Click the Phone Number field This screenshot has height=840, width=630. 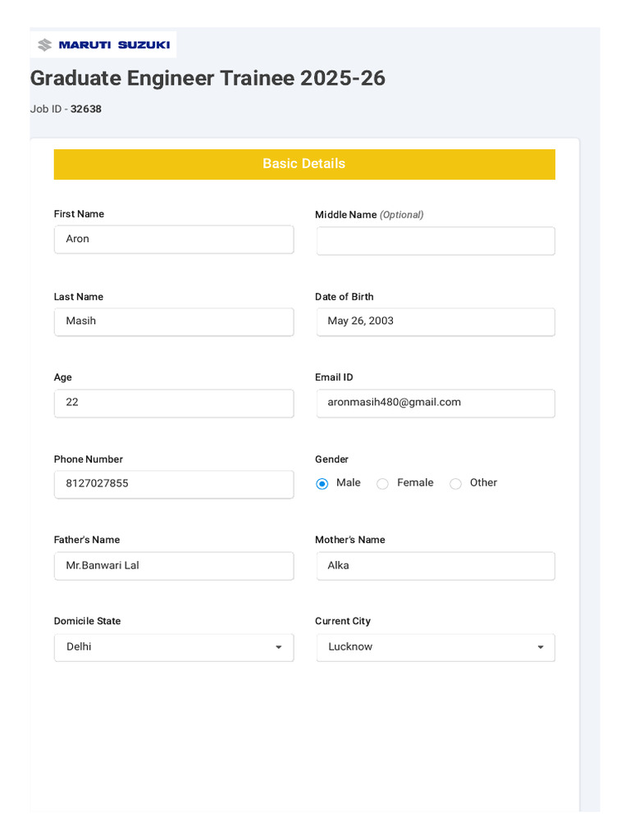click(174, 485)
